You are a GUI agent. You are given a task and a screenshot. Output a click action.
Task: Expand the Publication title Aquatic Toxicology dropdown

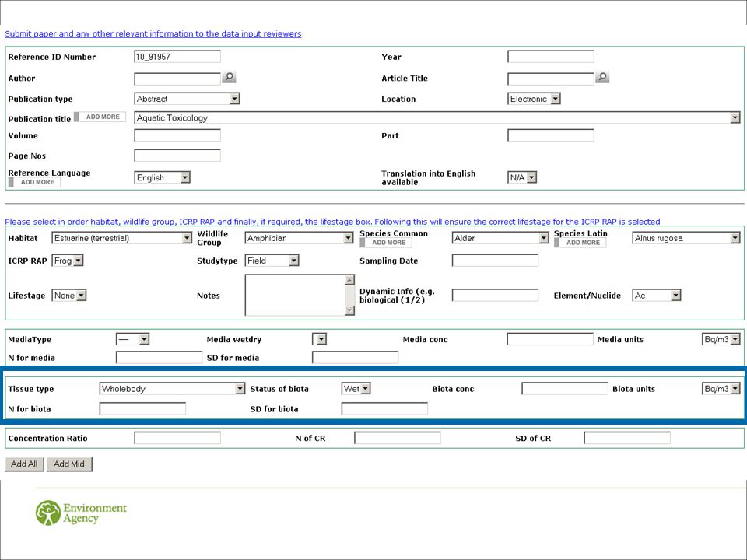(x=437, y=117)
